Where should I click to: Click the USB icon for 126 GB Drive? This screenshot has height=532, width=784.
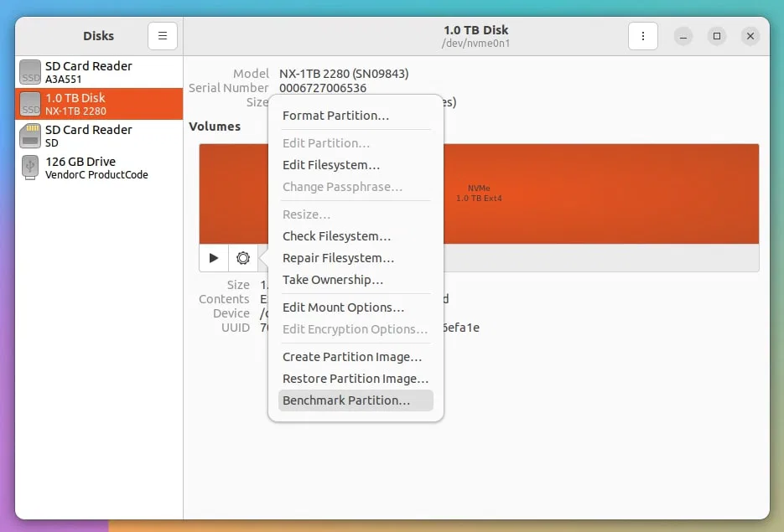coord(30,168)
